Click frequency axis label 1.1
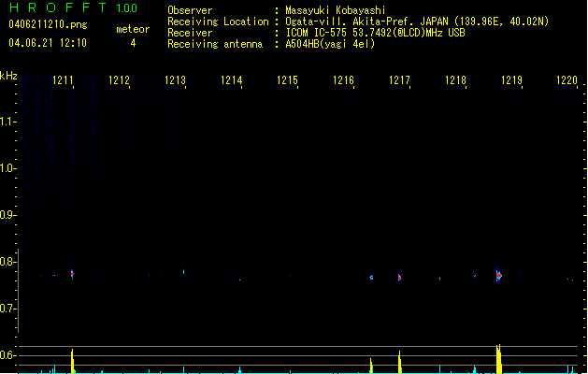Screen dimensions: 588x374 click(x=7, y=122)
